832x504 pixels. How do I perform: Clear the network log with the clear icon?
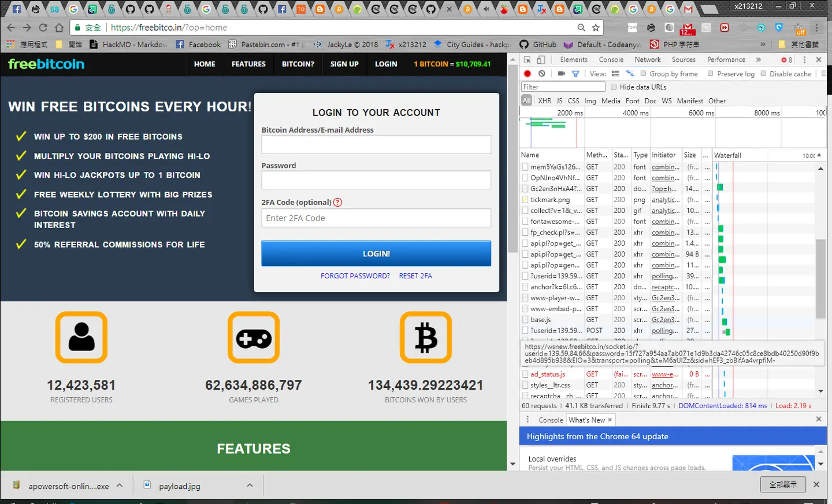[542, 74]
